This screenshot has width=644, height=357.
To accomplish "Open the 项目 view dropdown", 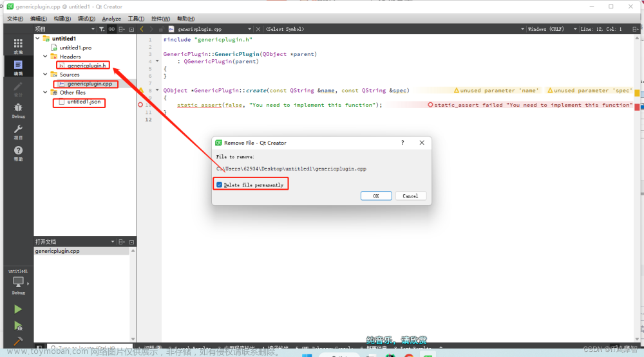I will (x=93, y=29).
